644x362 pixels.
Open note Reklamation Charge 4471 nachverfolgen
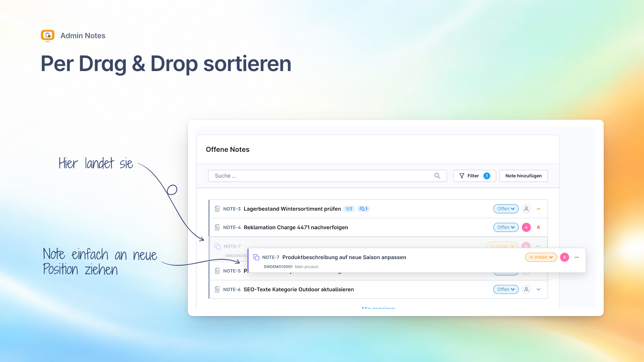[x=296, y=227]
